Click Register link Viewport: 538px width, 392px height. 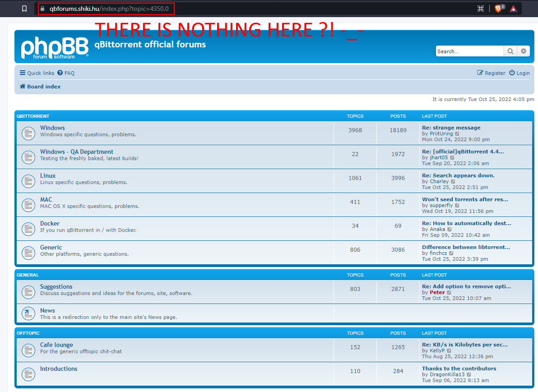(491, 73)
